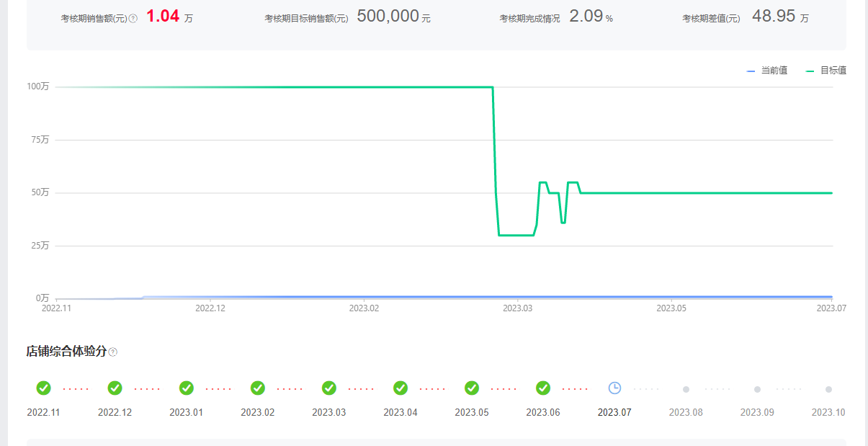
Task: Click the 500,000 元 target sales value
Action: point(393,17)
